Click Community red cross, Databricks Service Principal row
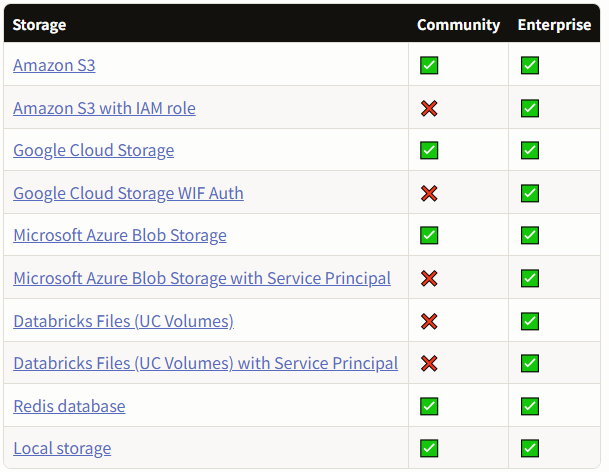609x472 pixels. (x=429, y=363)
